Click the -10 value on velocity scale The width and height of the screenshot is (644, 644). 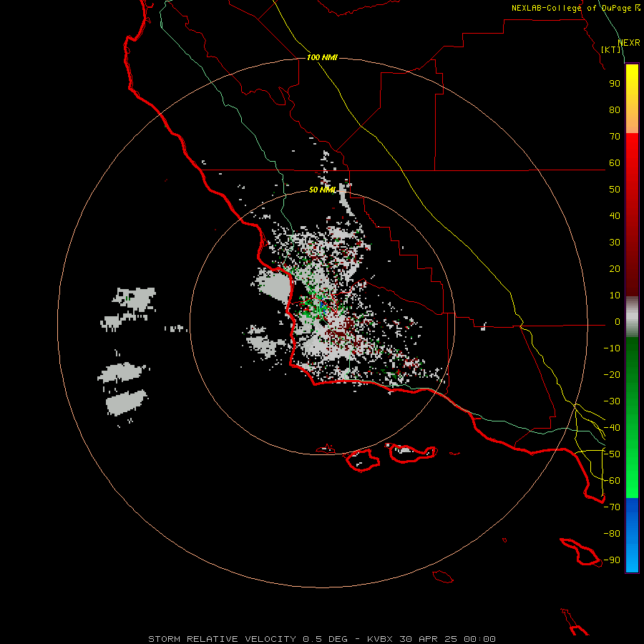coord(612,348)
